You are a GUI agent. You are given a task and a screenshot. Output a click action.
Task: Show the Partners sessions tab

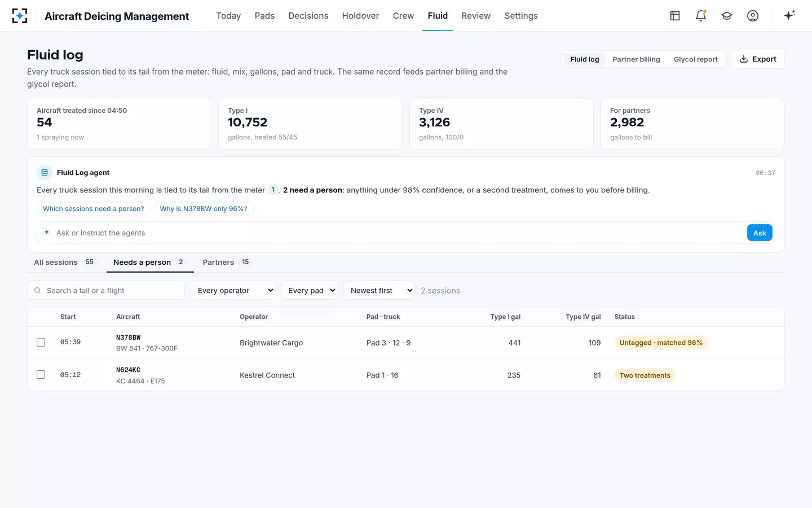pos(226,262)
